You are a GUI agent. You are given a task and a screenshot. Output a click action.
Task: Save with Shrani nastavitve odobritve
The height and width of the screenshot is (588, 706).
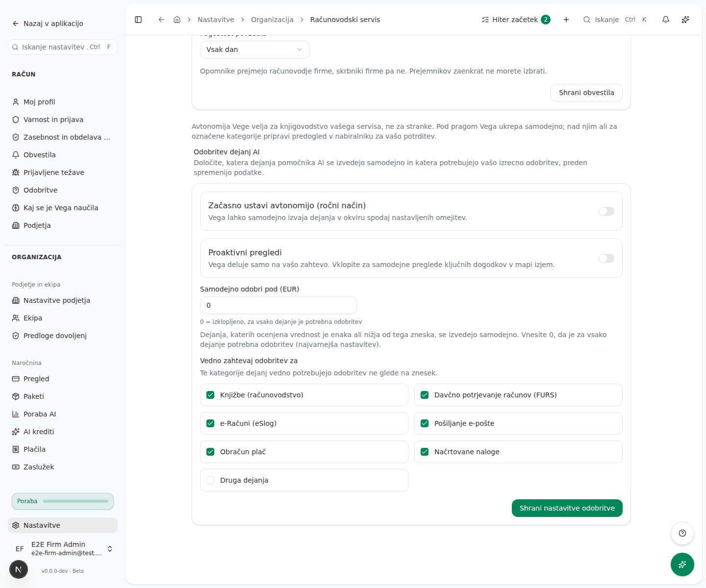(x=567, y=508)
